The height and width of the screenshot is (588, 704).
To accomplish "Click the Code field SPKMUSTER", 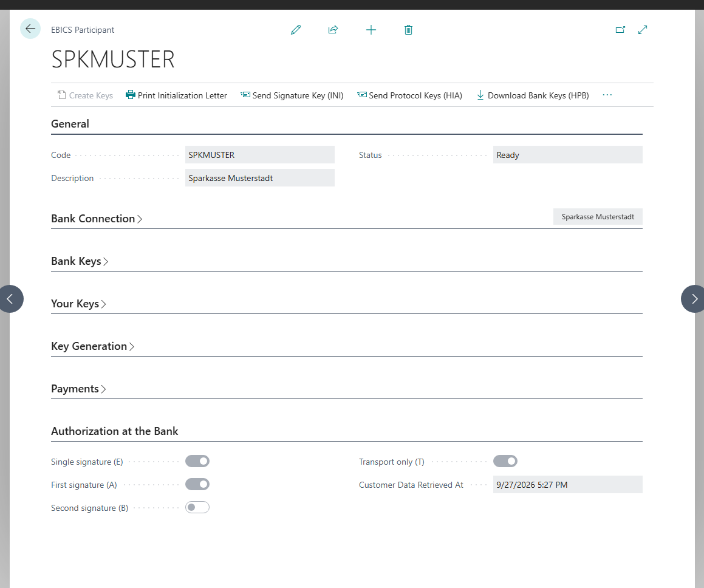I will click(260, 155).
